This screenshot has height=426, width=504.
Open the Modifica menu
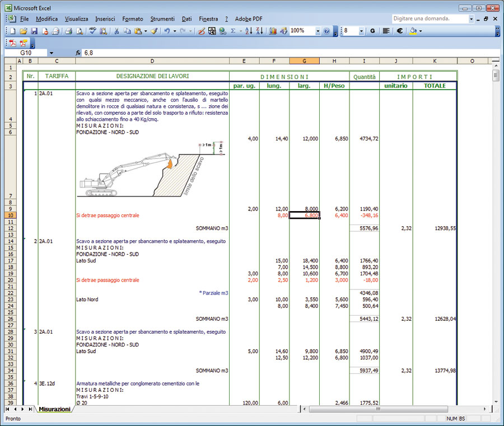pyautogui.click(x=47, y=19)
